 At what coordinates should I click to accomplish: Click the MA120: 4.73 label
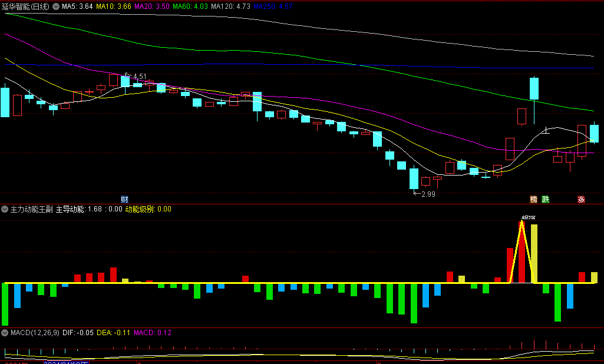pos(230,6)
